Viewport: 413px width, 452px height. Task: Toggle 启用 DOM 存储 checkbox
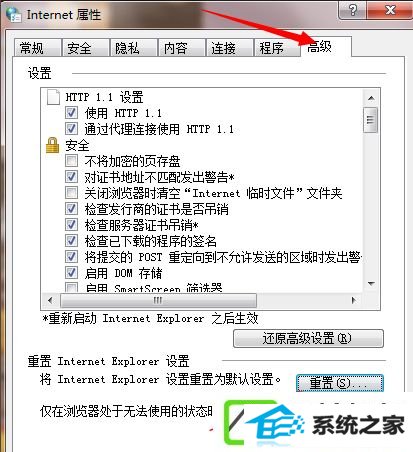pos(71,273)
